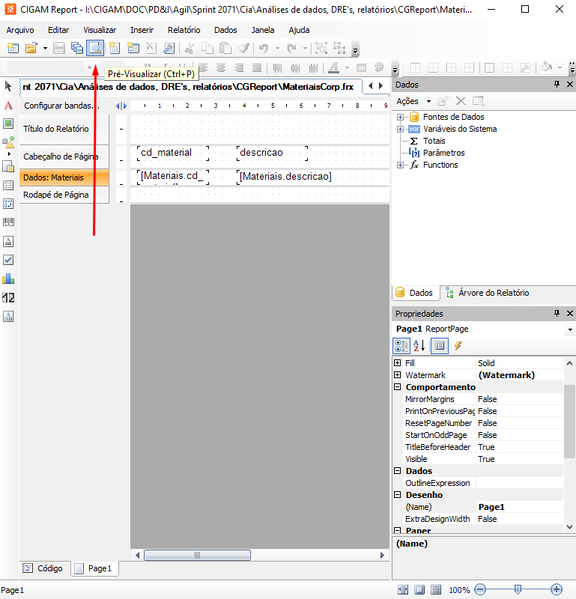
Task: Open a report file via folder icon
Action: [31, 48]
